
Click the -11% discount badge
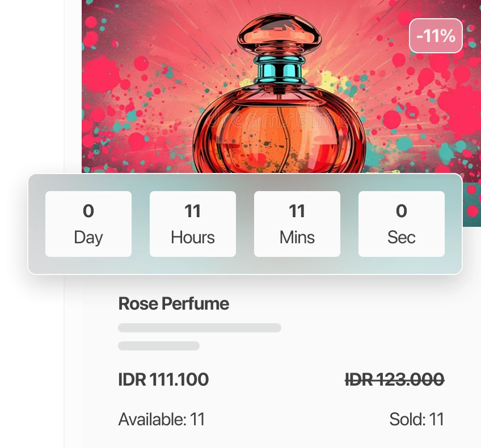click(436, 36)
